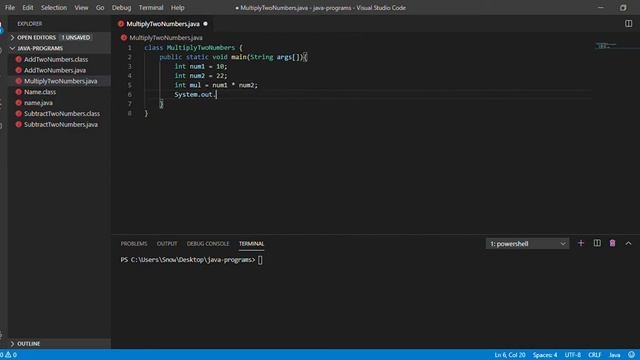
Task: Place cursor after System.out. on line 6
Action: pyautogui.click(x=216, y=94)
